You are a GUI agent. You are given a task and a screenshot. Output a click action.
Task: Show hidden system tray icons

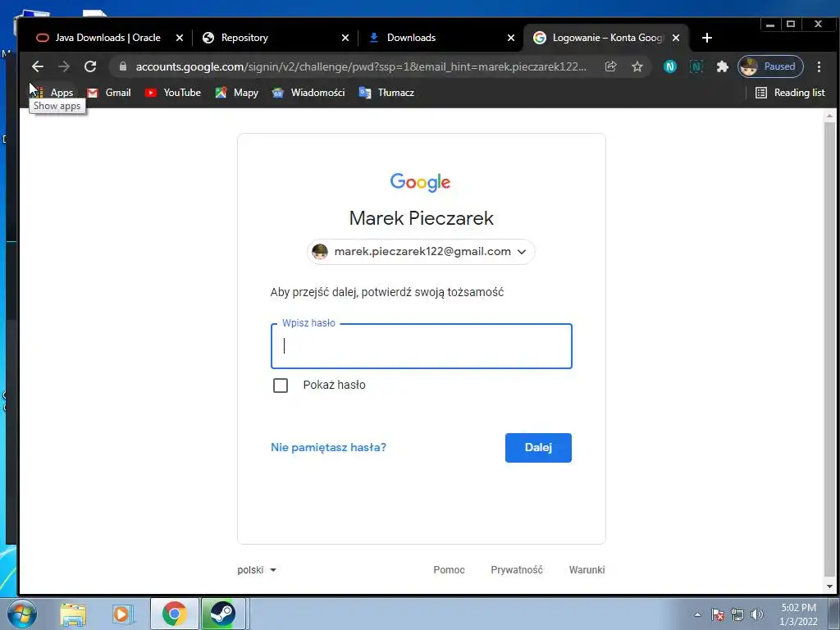tap(697, 614)
